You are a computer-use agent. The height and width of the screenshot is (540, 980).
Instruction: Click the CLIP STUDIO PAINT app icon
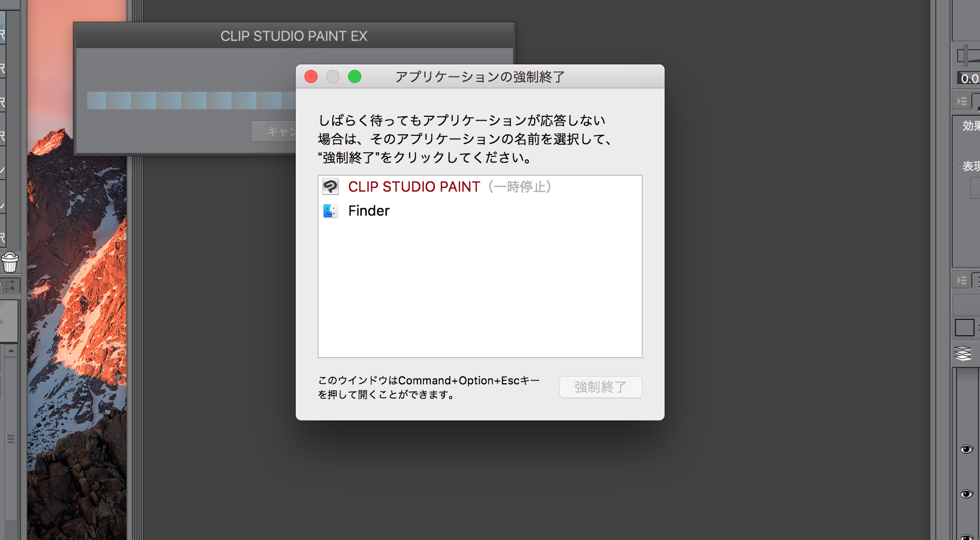pos(330,187)
